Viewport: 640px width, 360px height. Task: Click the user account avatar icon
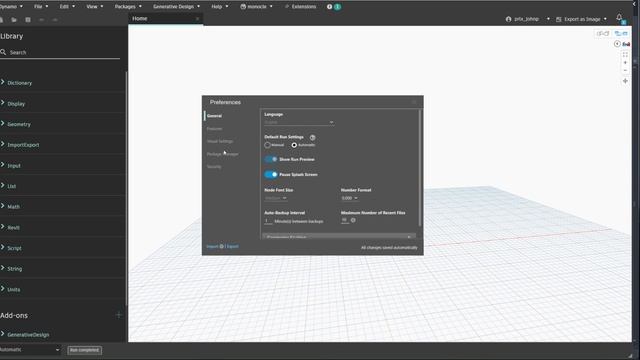[508, 19]
